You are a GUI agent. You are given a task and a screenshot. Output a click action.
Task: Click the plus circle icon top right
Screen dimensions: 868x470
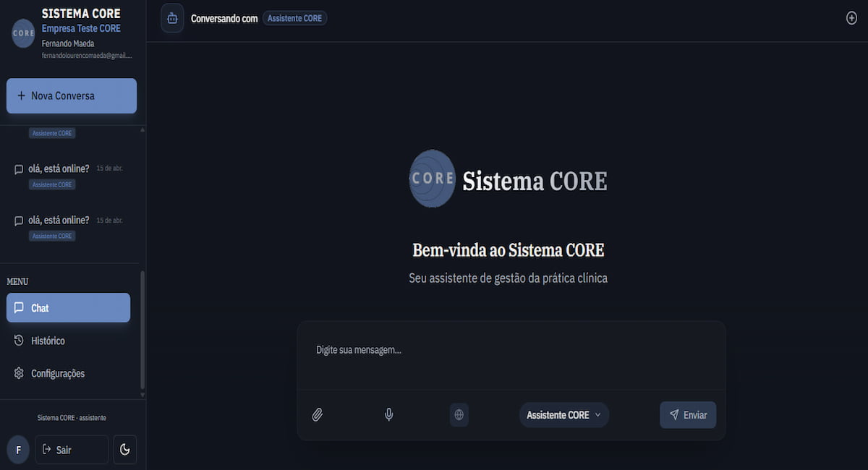coord(851,18)
